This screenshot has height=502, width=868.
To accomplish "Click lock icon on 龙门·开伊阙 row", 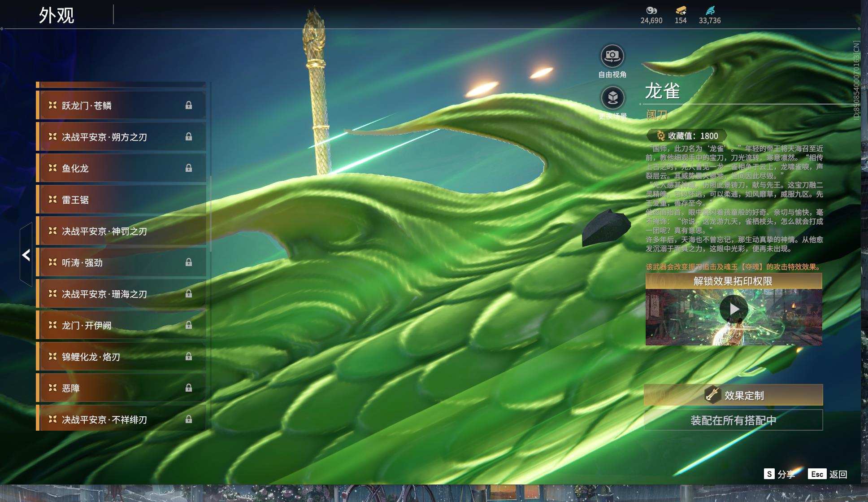I will tap(189, 325).
